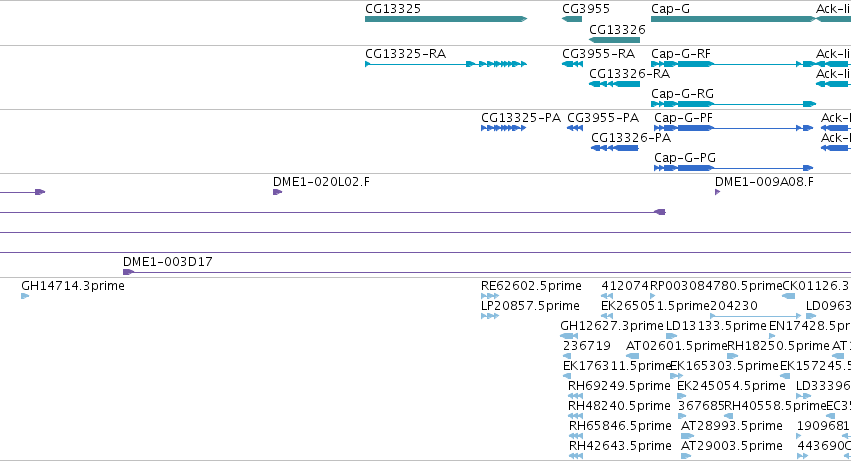Select the CG13326 gene bar
The image size is (851, 461).
tap(614, 40)
